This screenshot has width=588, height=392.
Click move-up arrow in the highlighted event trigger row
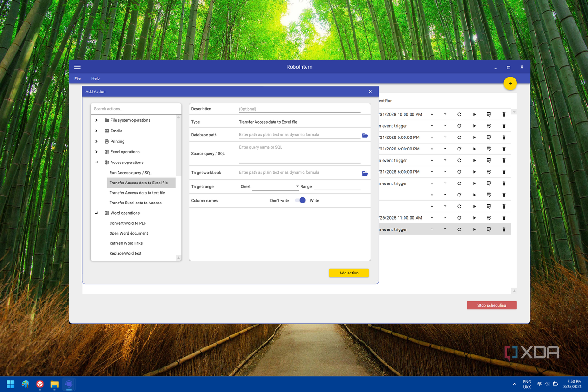point(432,229)
